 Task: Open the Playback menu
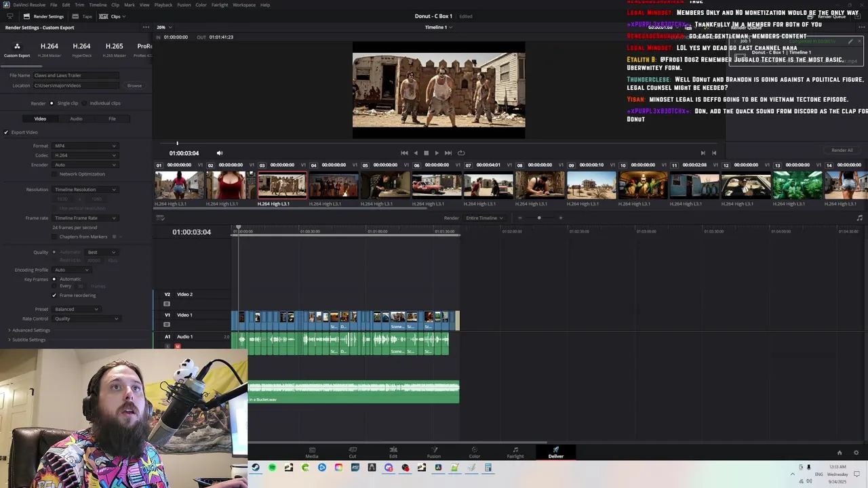(163, 5)
